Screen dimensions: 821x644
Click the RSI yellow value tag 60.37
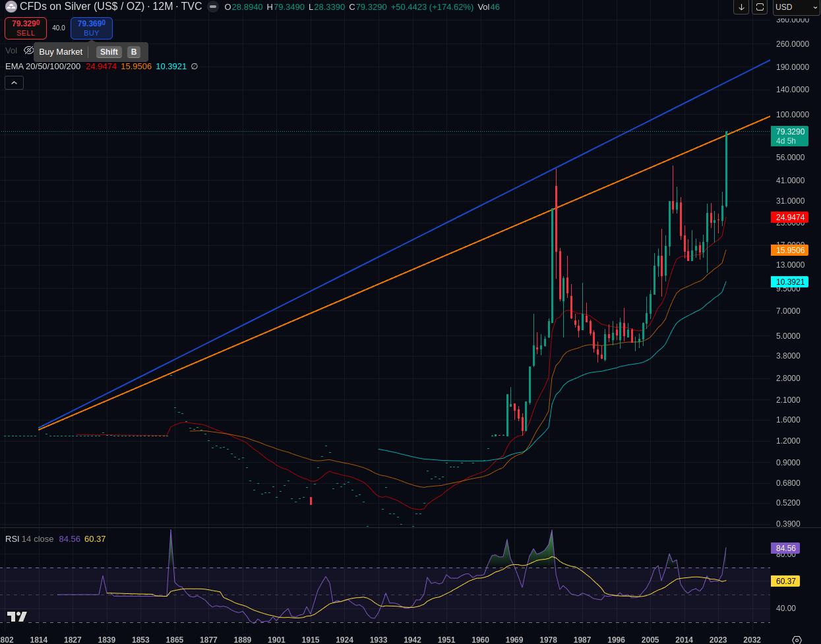tap(785, 581)
